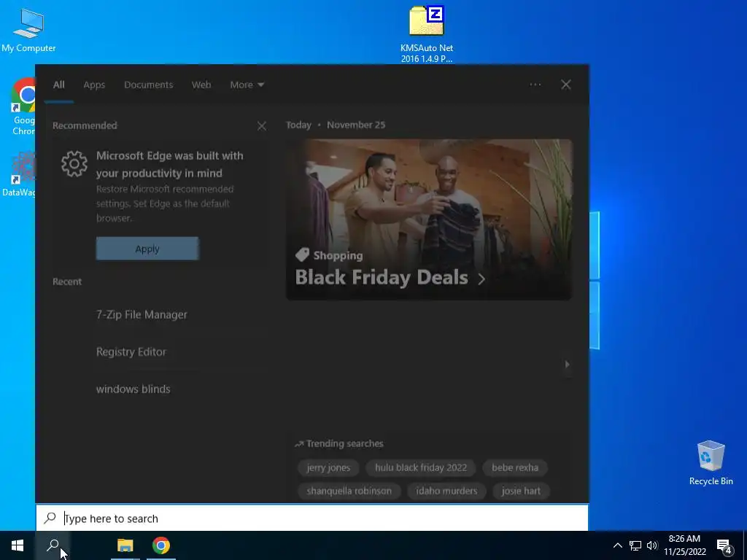This screenshot has width=747, height=560.
Task: Select the Recycle Bin desktop icon
Action: click(x=711, y=463)
